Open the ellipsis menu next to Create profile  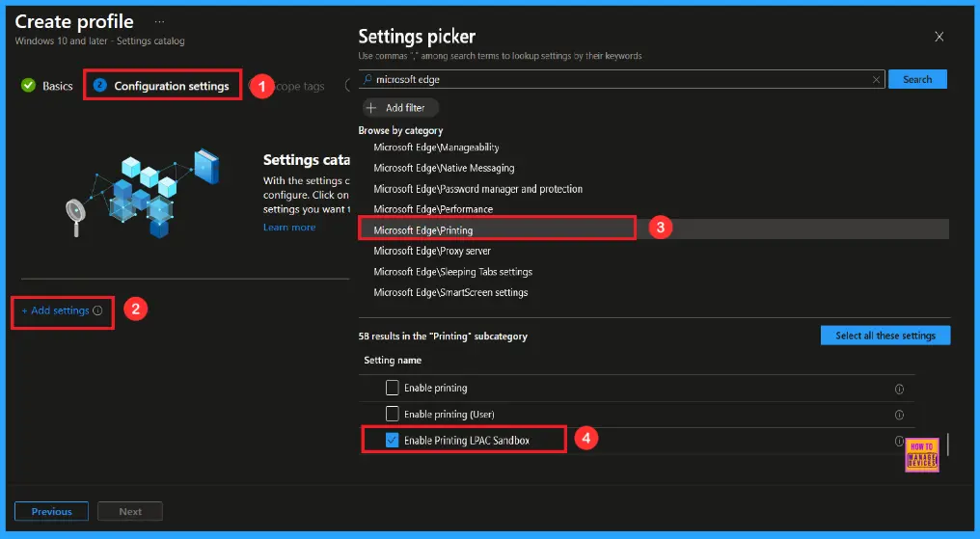(160, 22)
